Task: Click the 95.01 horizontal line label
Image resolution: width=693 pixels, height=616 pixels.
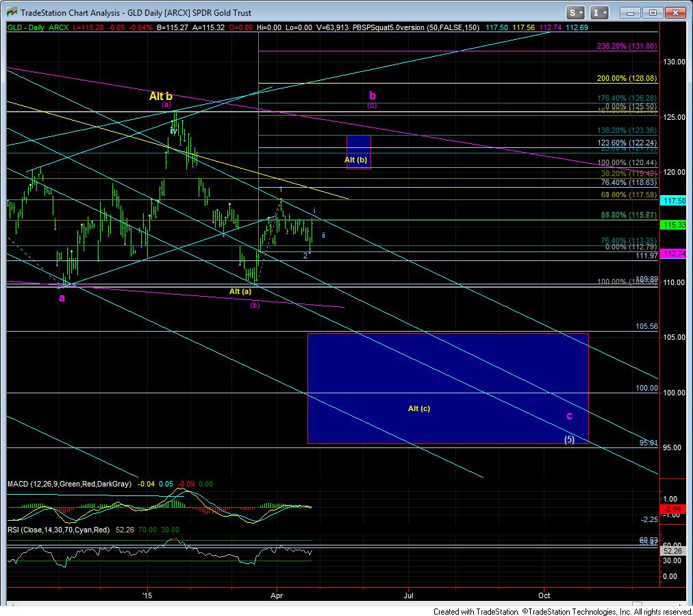Action: tap(648, 443)
